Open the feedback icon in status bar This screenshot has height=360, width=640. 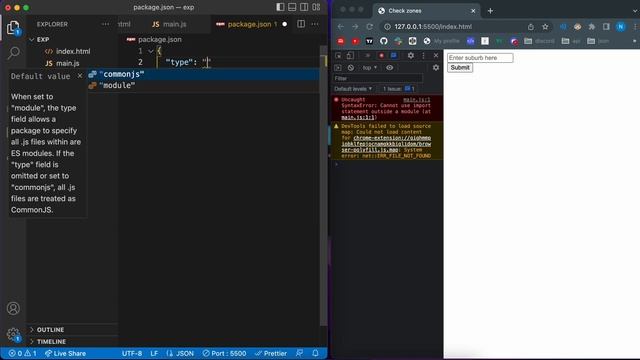(x=299, y=353)
